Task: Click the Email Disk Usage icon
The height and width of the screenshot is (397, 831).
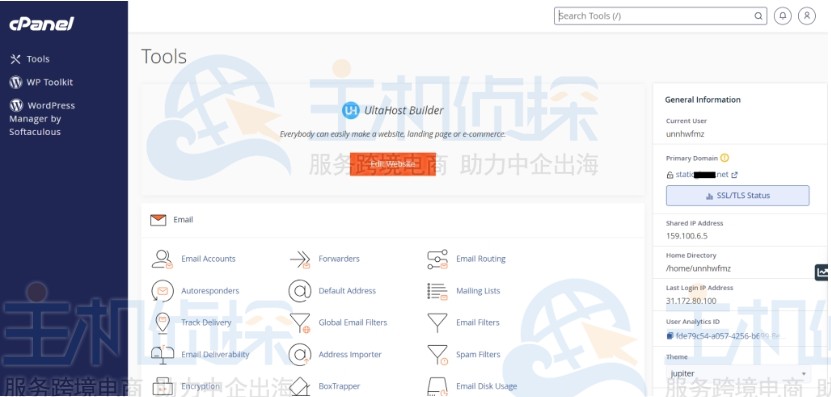Action: [x=437, y=386]
